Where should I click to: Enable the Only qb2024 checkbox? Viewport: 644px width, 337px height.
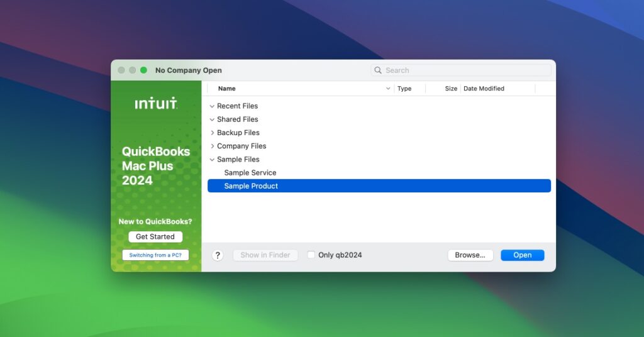click(x=311, y=255)
